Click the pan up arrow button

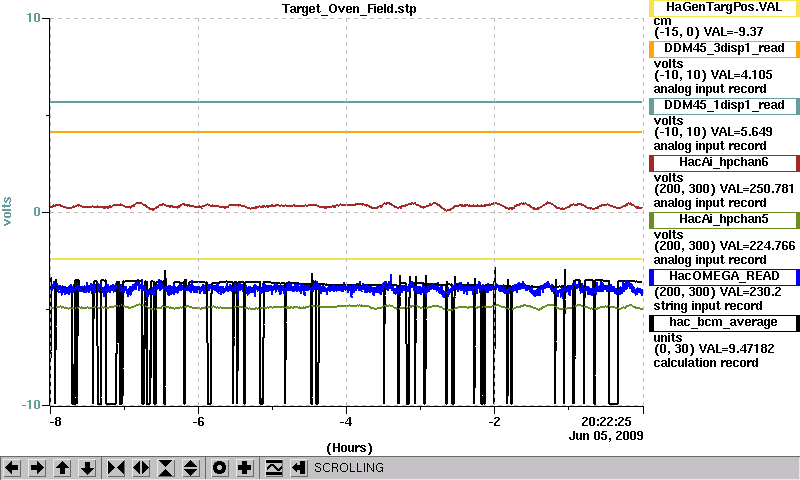pyautogui.click(x=62, y=468)
